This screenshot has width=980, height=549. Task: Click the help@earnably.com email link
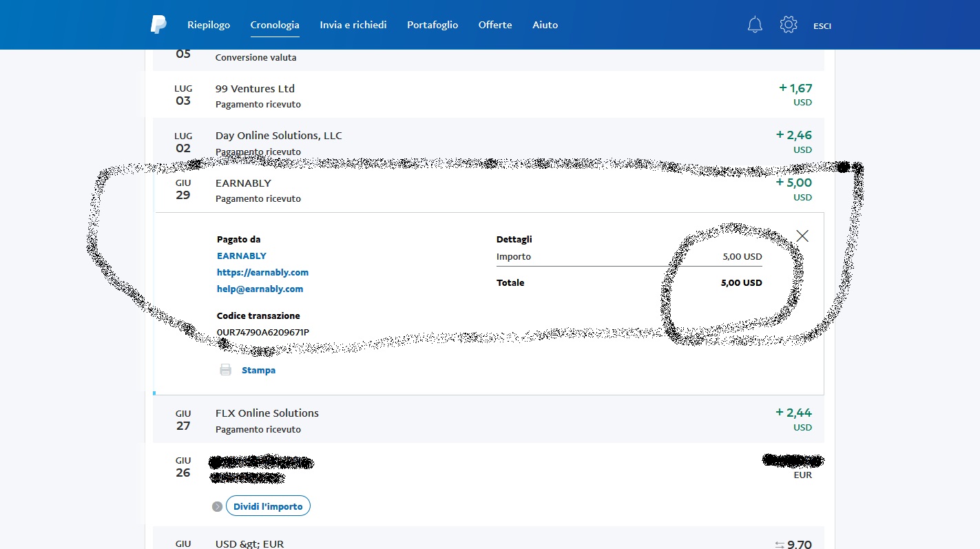260,289
